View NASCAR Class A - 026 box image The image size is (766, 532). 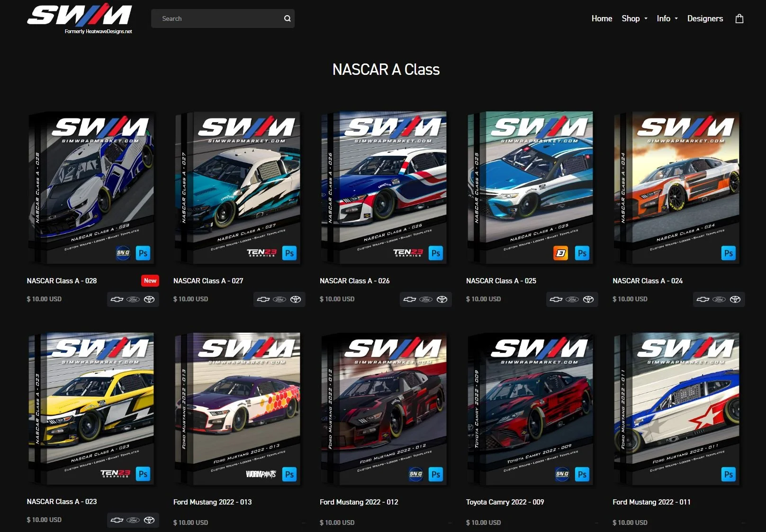click(385, 188)
